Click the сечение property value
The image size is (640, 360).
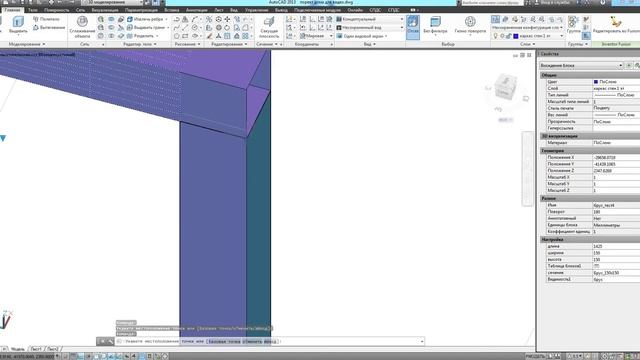pyautogui.click(x=616, y=273)
